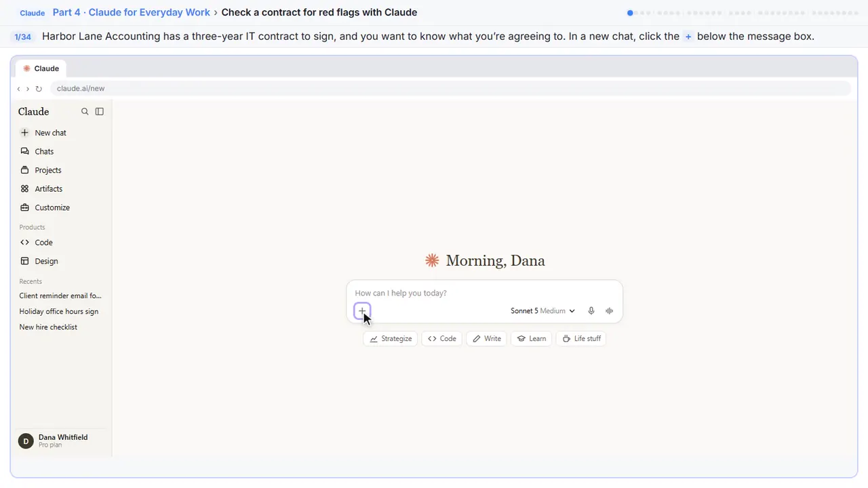Click the Code suggestion chip below message box
Viewport: 868px width, 488px height.
coord(442,338)
